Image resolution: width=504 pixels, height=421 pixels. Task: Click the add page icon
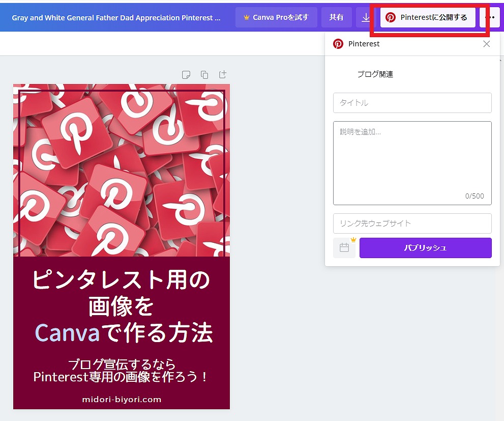(x=223, y=75)
